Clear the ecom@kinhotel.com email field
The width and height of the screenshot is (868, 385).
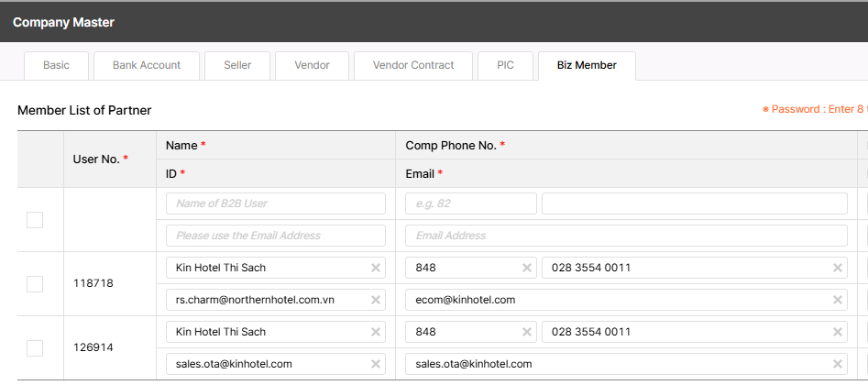click(x=838, y=300)
